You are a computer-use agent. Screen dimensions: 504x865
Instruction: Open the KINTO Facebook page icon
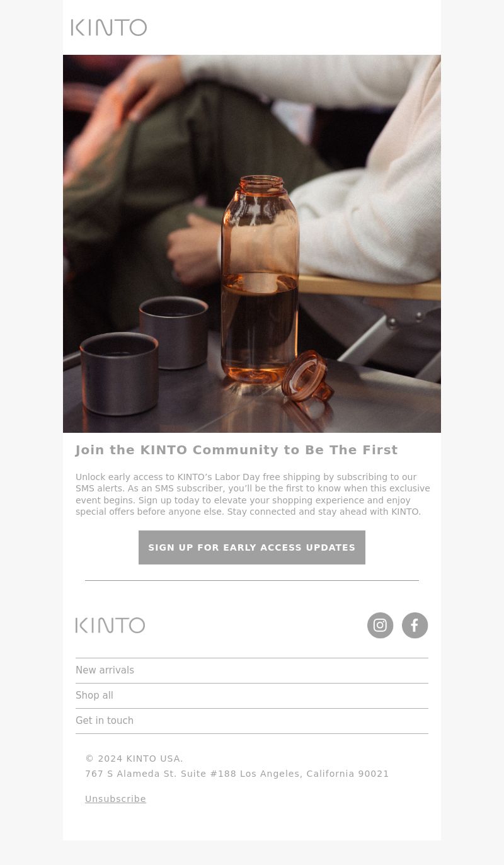[x=415, y=626]
